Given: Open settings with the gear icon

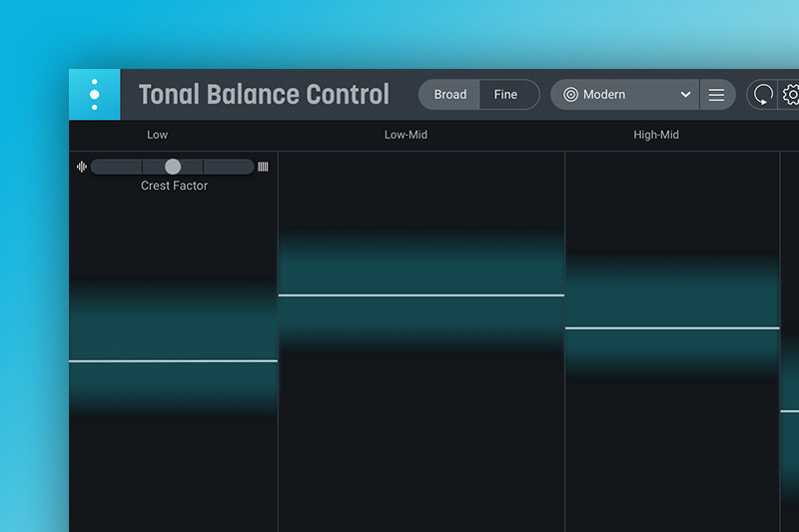Looking at the screenshot, I should (x=791, y=95).
